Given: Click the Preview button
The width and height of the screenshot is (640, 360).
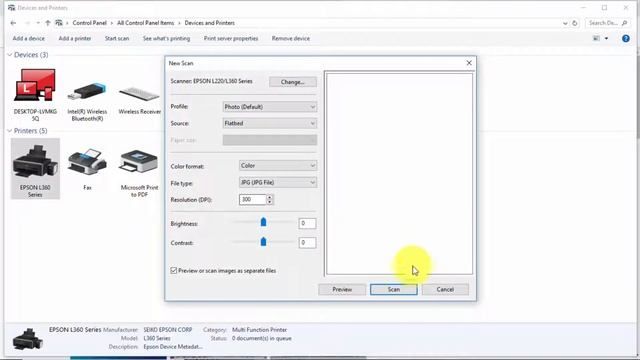Looking at the screenshot, I should pyautogui.click(x=342, y=289).
